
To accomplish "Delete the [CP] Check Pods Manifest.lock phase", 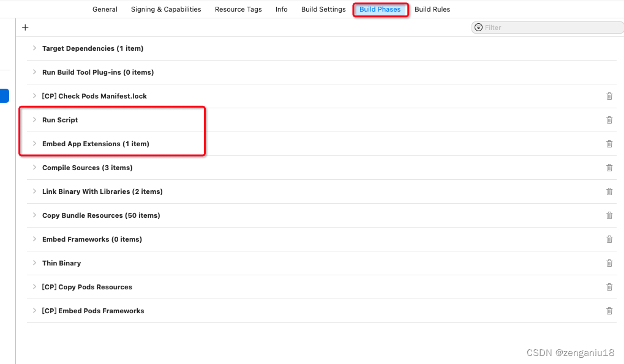I will coord(609,96).
